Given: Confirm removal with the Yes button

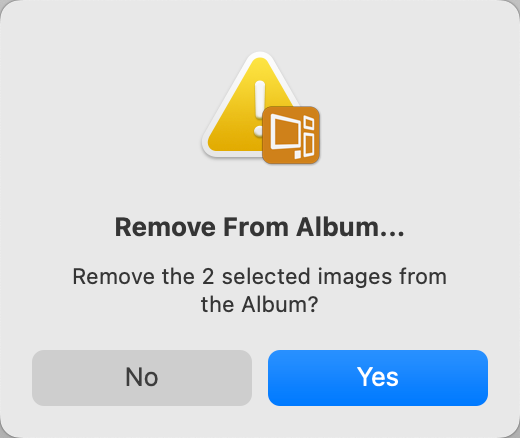Looking at the screenshot, I should point(378,378).
